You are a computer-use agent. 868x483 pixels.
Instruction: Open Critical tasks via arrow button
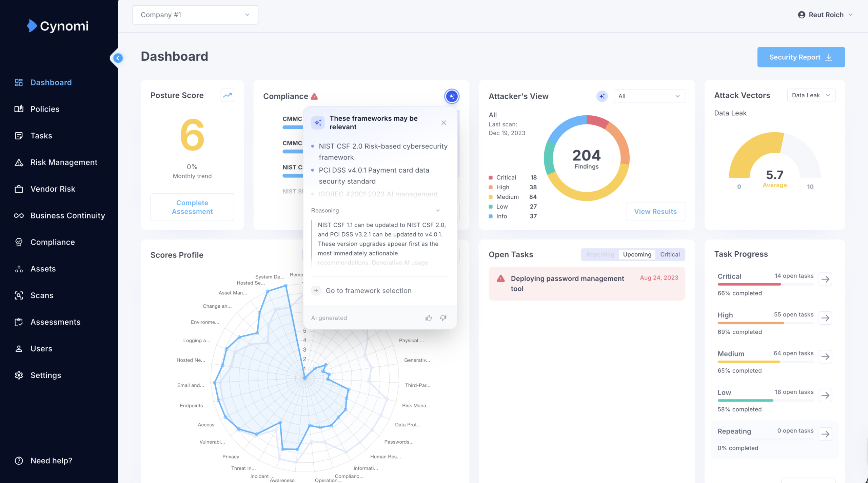pyautogui.click(x=825, y=279)
